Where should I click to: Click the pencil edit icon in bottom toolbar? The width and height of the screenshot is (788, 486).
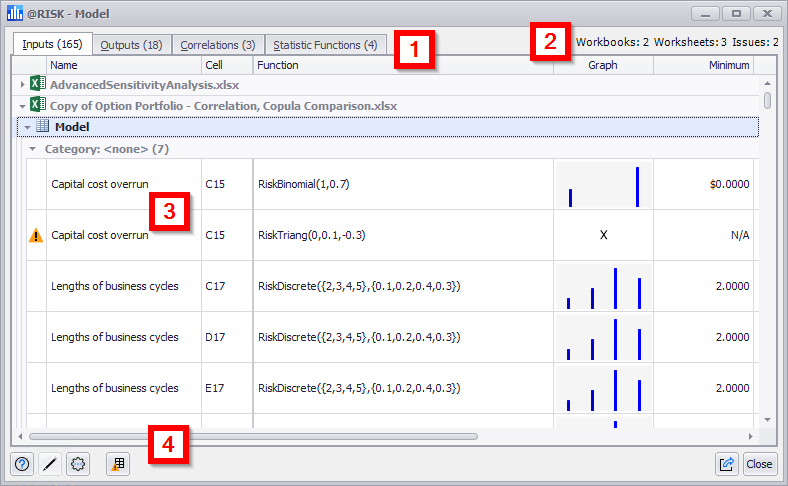(x=50, y=464)
